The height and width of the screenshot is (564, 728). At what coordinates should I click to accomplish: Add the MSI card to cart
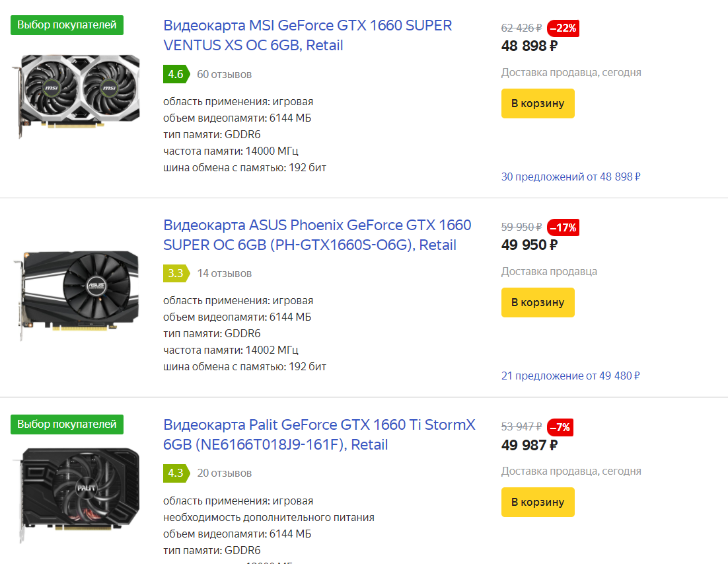pos(538,104)
